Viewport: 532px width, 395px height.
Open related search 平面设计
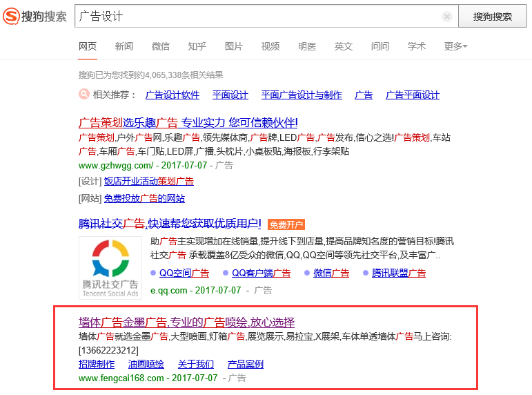point(230,95)
